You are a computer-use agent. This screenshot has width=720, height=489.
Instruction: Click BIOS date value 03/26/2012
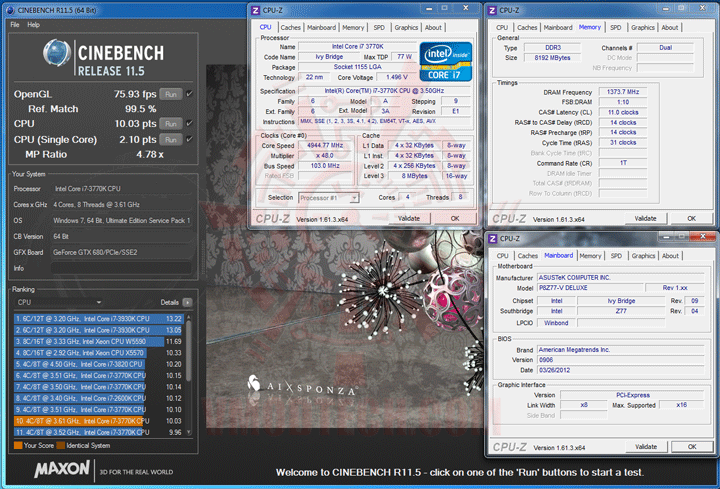[x=620, y=370]
